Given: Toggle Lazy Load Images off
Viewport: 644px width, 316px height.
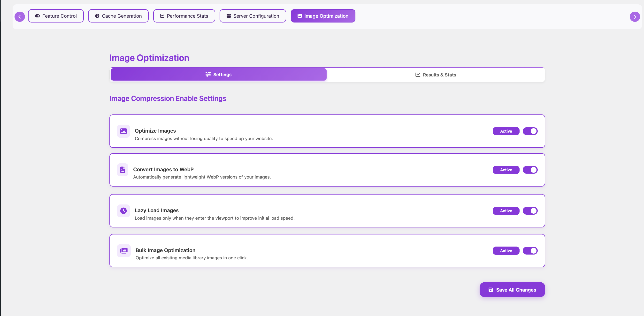Looking at the screenshot, I should [530, 211].
